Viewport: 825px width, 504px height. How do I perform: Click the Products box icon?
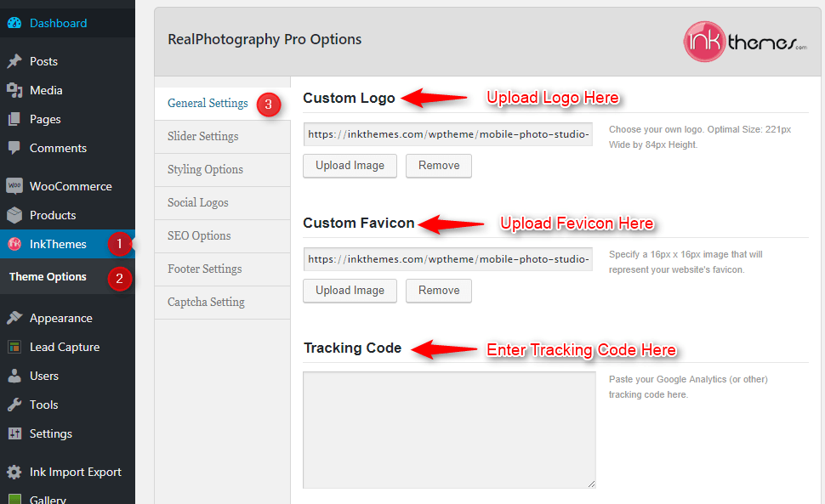pos(14,215)
